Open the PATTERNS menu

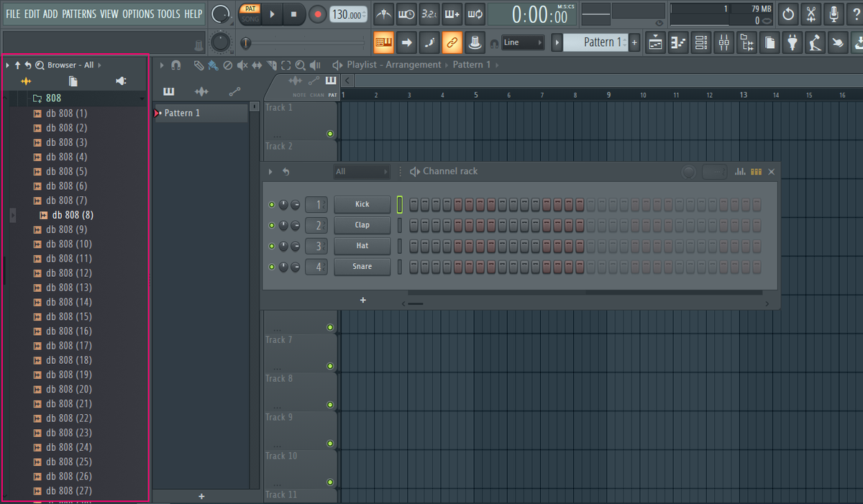79,14
